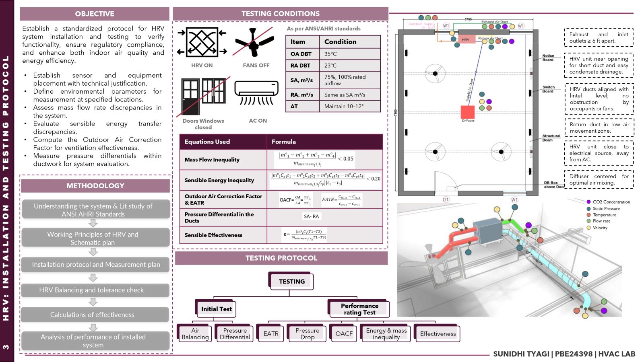Screen dimensions: 644x362
Task: Click the RA DBT table cell
Action: (302, 66)
